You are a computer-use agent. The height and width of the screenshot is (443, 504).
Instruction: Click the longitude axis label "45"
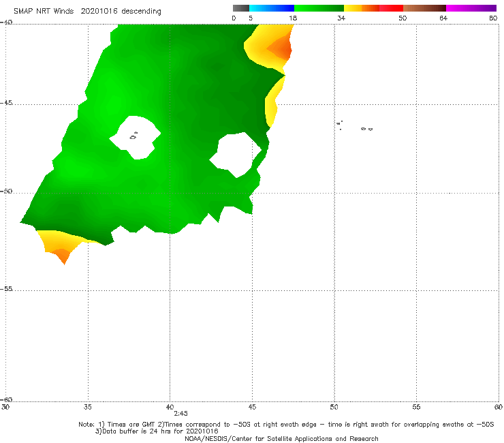(x=252, y=407)
